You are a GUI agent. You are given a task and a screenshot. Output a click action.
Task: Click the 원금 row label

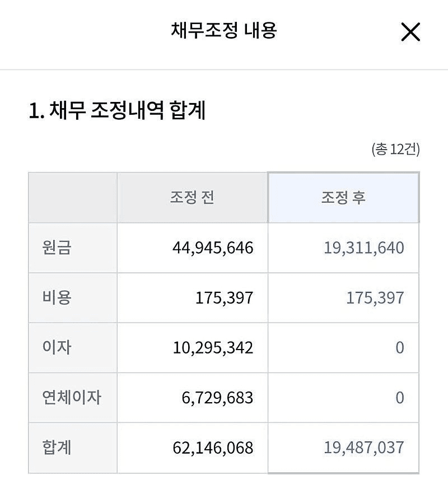57,248
